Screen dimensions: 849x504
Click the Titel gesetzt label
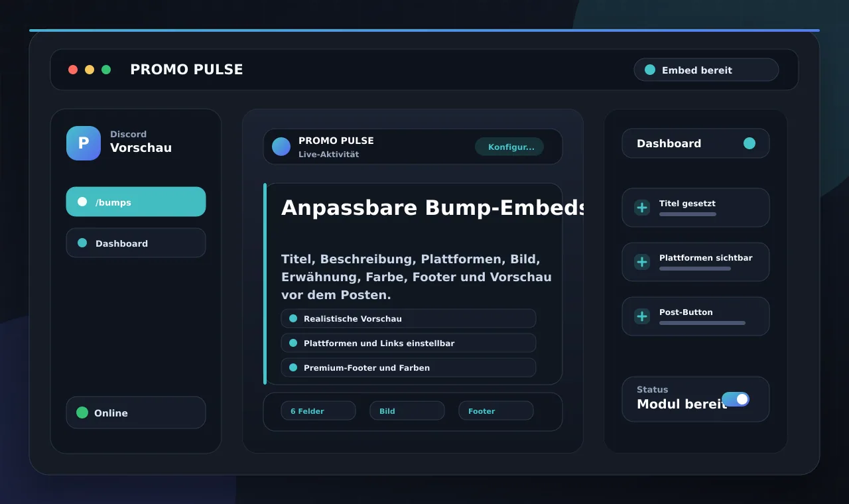(x=687, y=204)
